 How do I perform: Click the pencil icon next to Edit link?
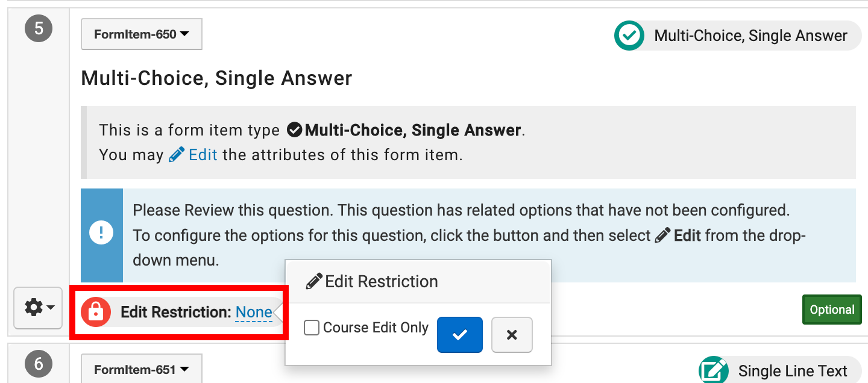click(x=177, y=155)
